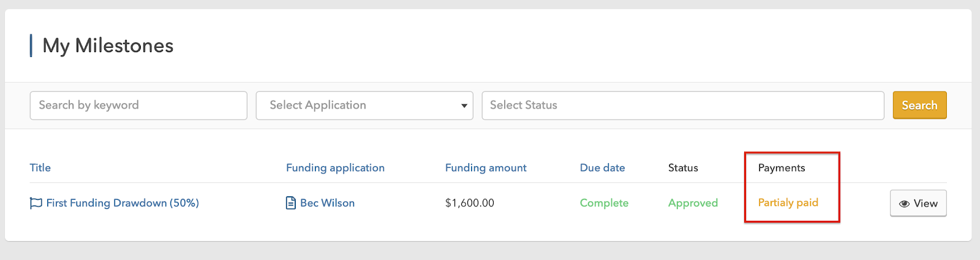Image resolution: width=980 pixels, height=260 pixels.
Task: Open the Select Status field
Action: [x=682, y=105]
